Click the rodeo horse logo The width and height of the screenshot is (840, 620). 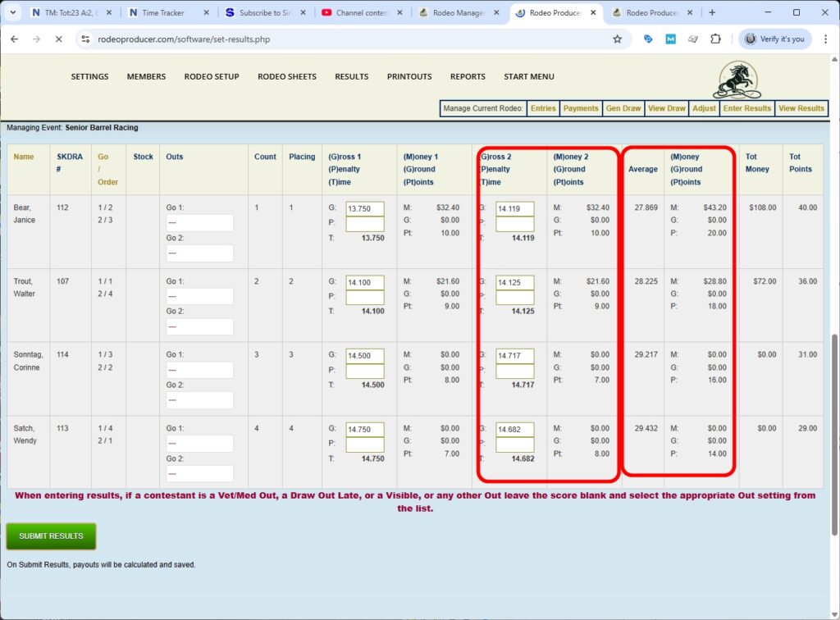coord(736,79)
